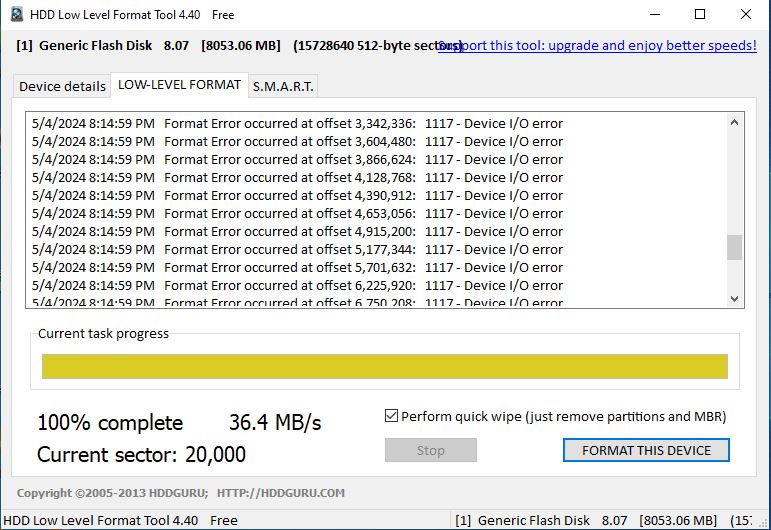The width and height of the screenshot is (771, 530).
Task: Toggle the Perform quick wipe checkbox
Action: (x=391, y=416)
